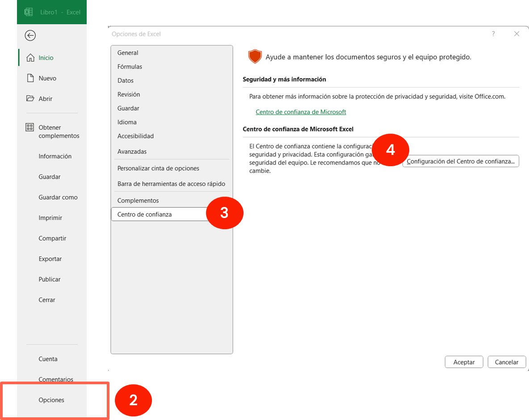Choose Guardar in the left backstage menu
This screenshot has width=529, height=420.
pos(50,177)
